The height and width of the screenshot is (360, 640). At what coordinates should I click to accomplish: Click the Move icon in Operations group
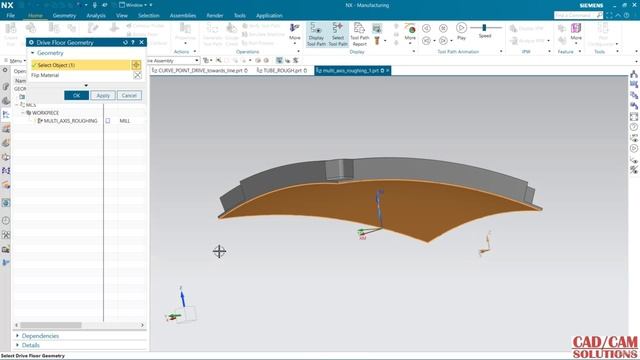[295, 27]
